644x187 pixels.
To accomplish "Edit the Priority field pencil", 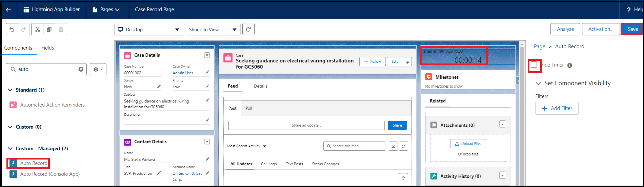I will pyautogui.click(x=207, y=87).
